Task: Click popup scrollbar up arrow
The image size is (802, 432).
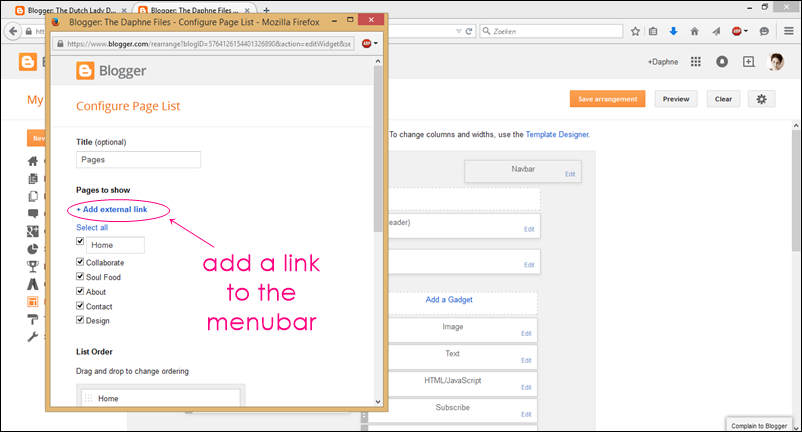Action: tap(378, 61)
